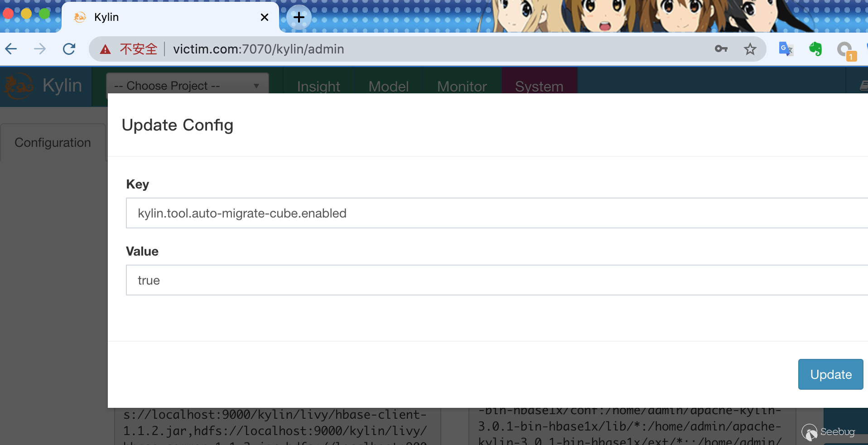Click the Key input field
The width and height of the screenshot is (868, 445).
coord(497,213)
